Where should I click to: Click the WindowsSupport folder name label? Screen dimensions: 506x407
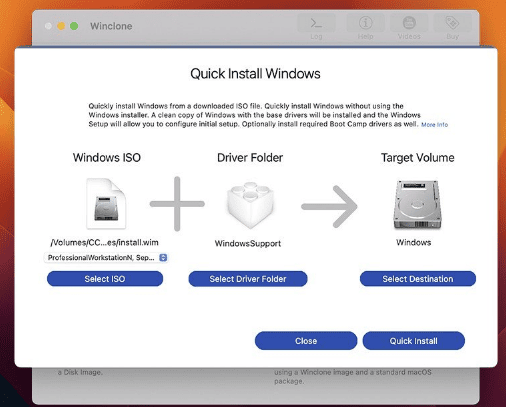(x=248, y=243)
